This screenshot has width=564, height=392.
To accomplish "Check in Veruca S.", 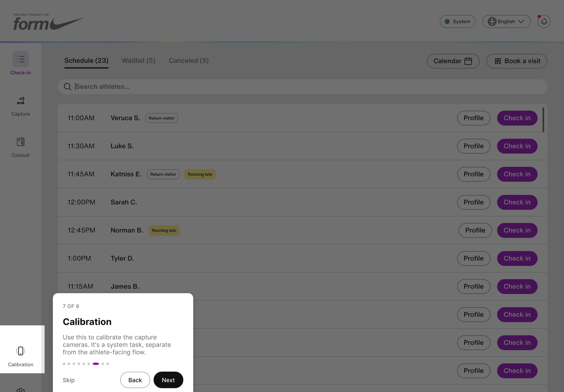I will [x=517, y=118].
